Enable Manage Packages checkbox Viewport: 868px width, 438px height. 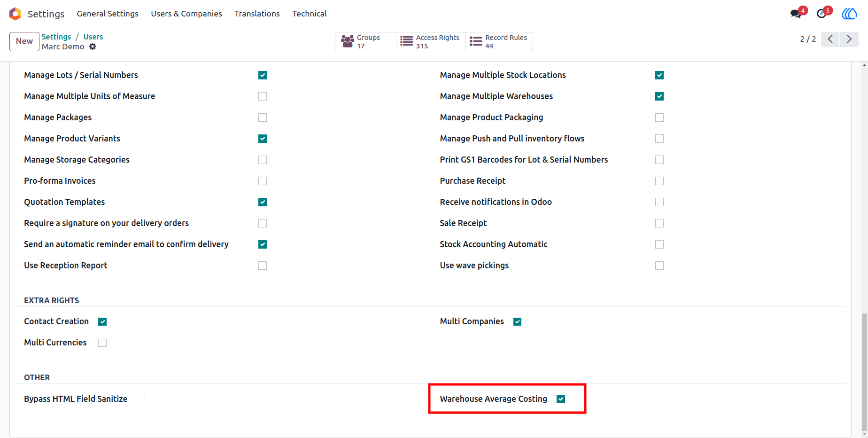263,117
